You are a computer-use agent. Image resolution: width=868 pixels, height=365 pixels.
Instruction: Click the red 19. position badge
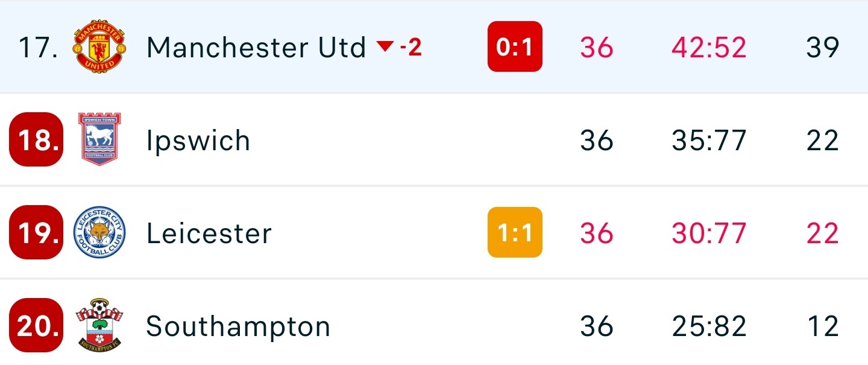point(36,233)
